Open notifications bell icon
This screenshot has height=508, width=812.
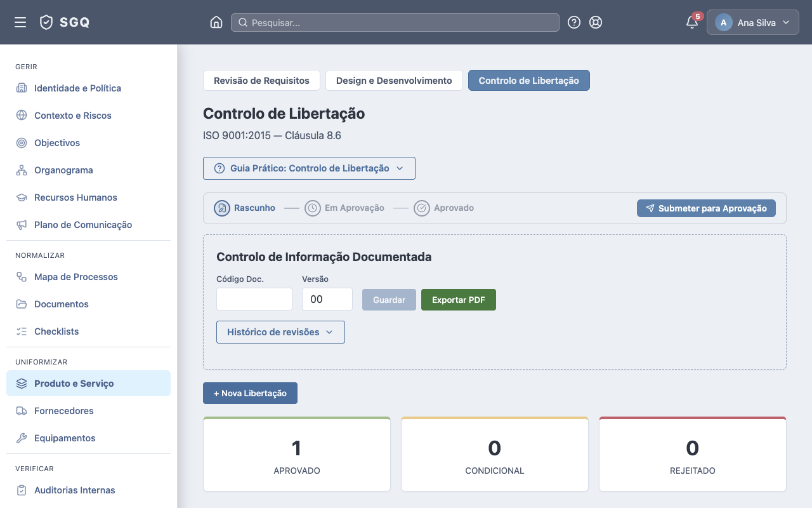692,23
